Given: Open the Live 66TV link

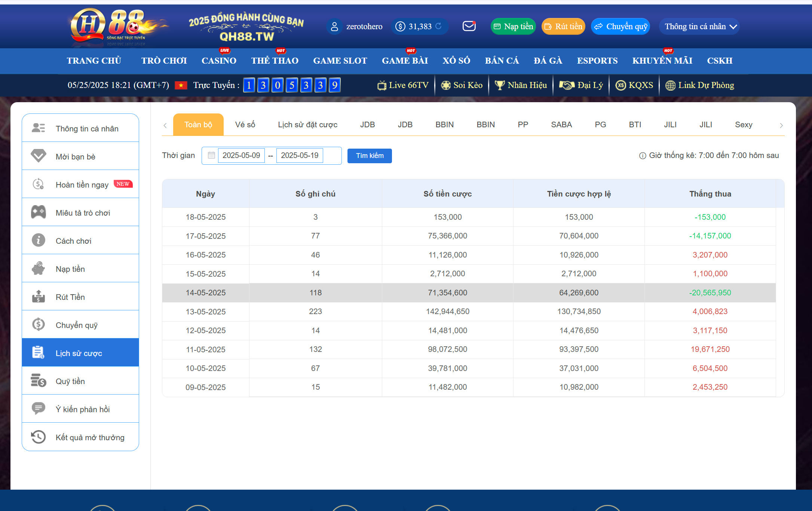Looking at the screenshot, I should point(403,85).
